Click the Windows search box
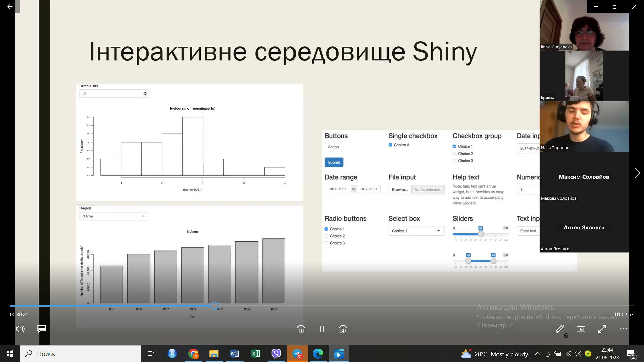644x362 pixels. click(80, 354)
